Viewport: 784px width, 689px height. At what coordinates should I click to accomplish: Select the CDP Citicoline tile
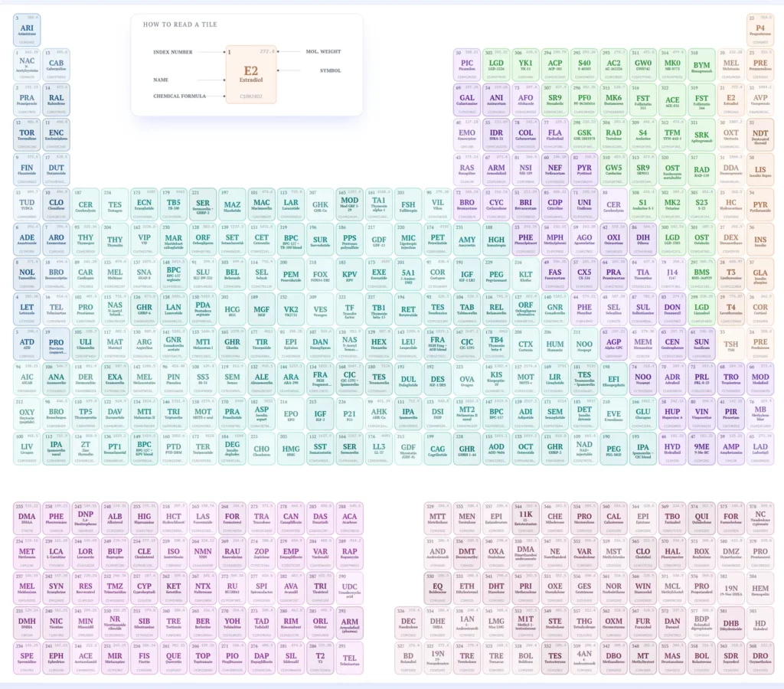click(555, 204)
